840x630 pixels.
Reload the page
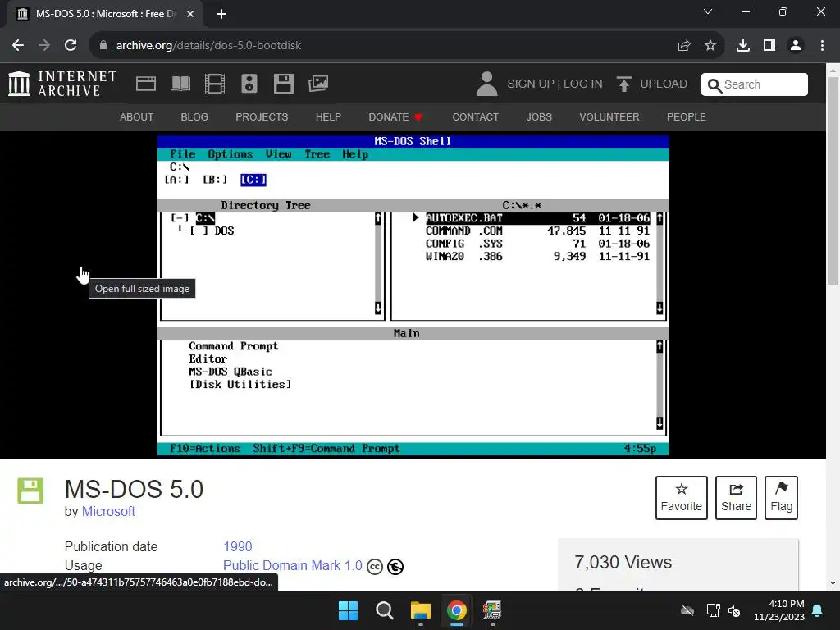(71, 46)
